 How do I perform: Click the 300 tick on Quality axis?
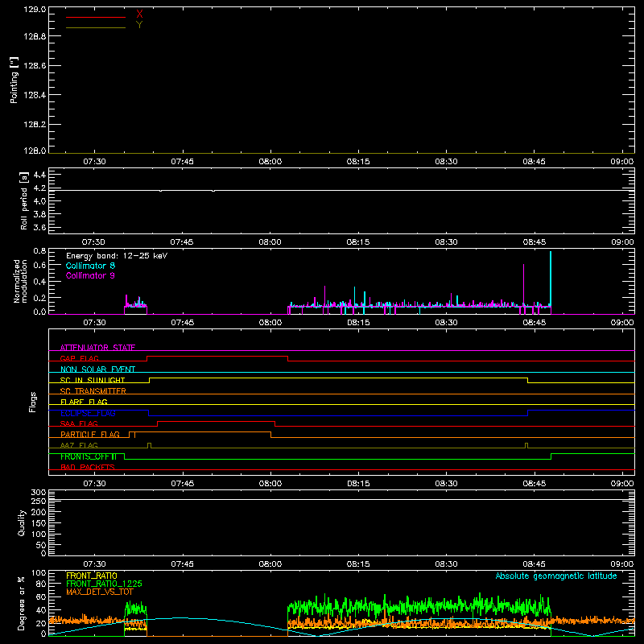click(x=39, y=493)
